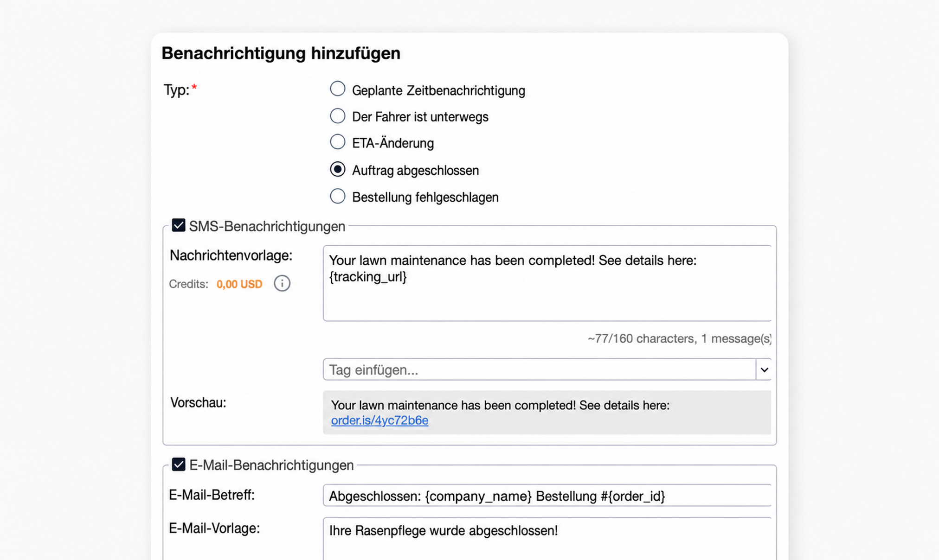Click the E-Mail-Betreff input field

(547, 496)
